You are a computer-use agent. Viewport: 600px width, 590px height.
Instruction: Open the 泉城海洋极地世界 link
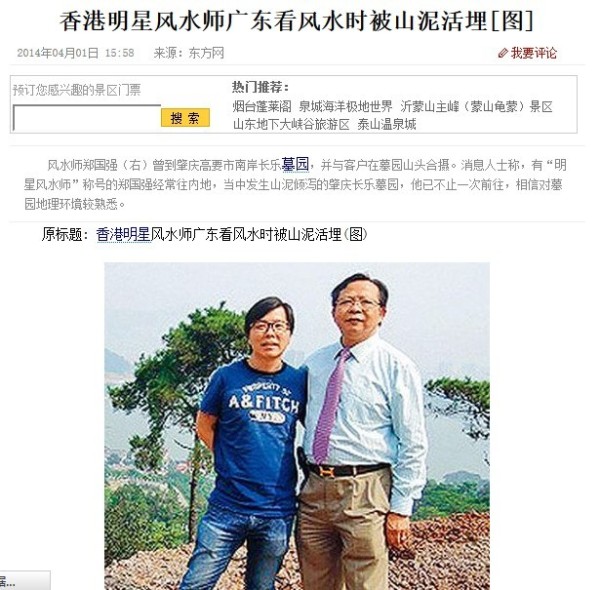pos(346,106)
